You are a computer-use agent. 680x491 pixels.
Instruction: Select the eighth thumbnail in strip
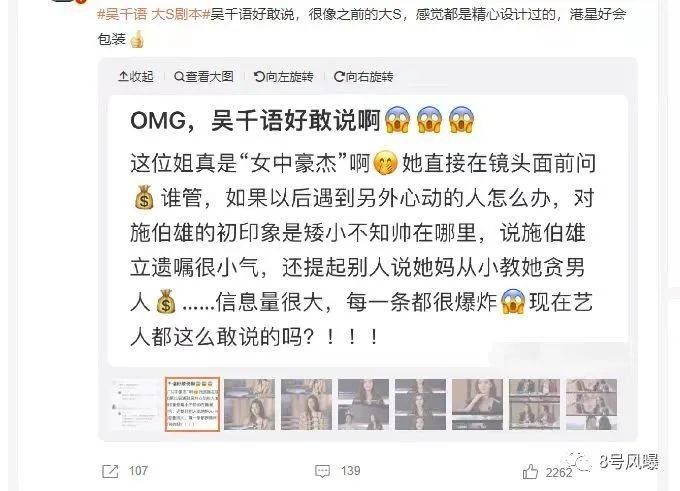pyautogui.click(x=534, y=405)
